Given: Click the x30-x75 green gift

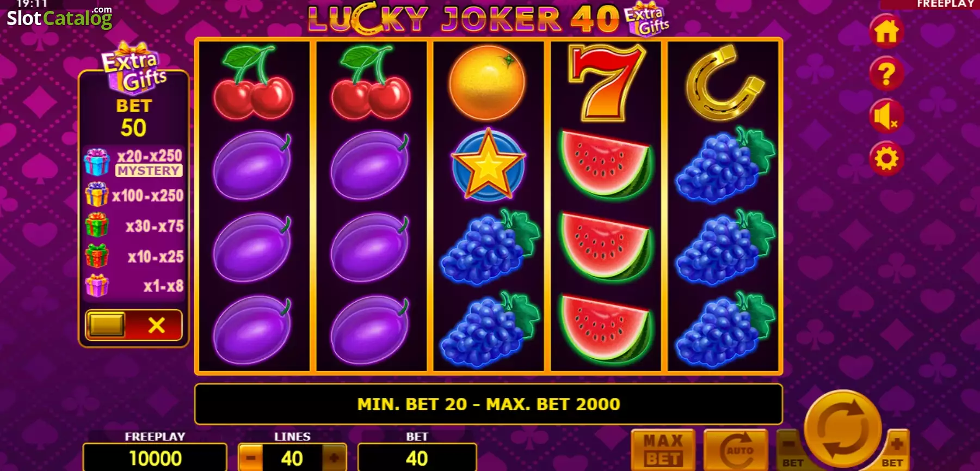Looking at the screenshot, I should click(x=97, y=225).
